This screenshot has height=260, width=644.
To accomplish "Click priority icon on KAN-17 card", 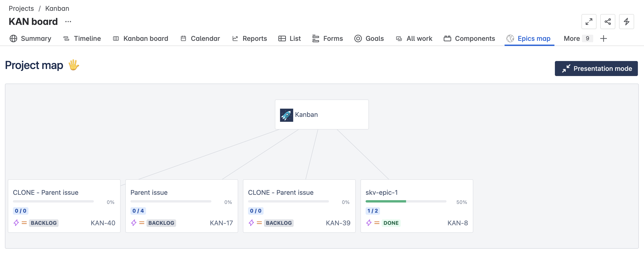I will [142, 223].
